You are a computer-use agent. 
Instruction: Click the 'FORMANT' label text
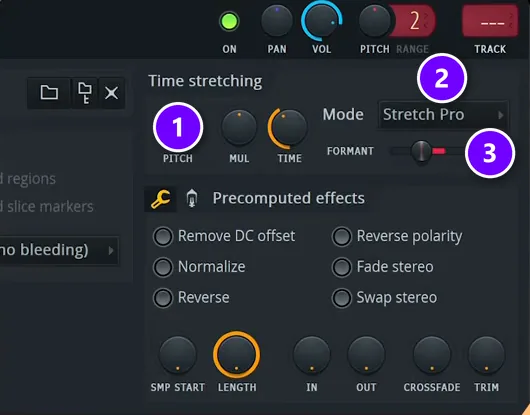tap(350, 151)
